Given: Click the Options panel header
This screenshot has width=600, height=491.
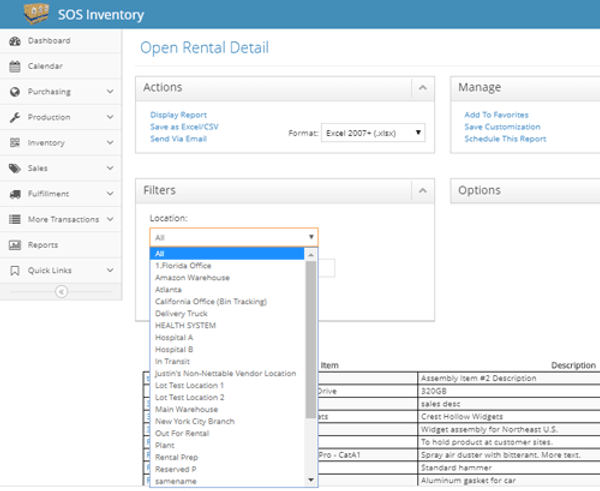Looking at the screenshot, I should [525, 191].
